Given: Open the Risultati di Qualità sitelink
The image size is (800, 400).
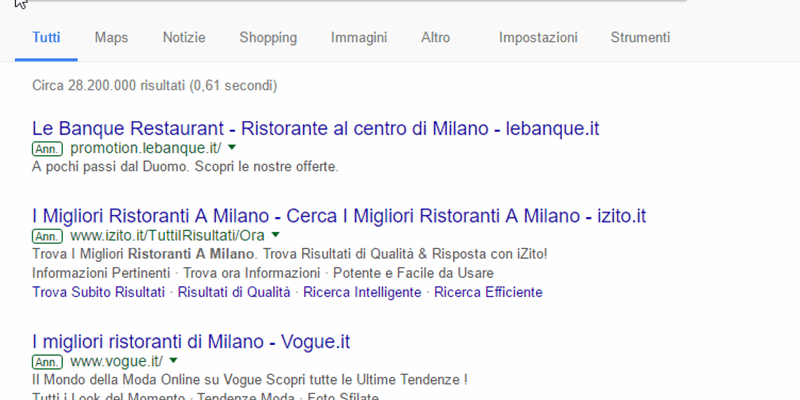Looking at the screenshot, I should pos(234,292).
